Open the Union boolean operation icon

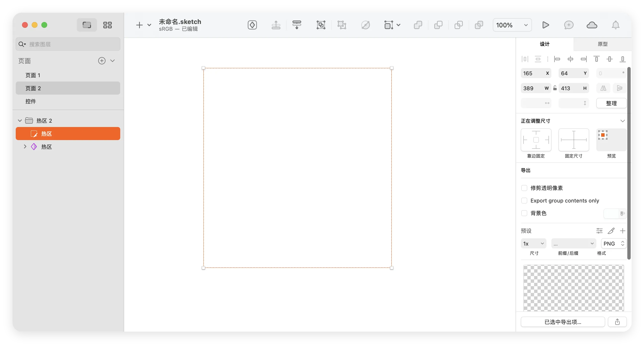[418, 25]
